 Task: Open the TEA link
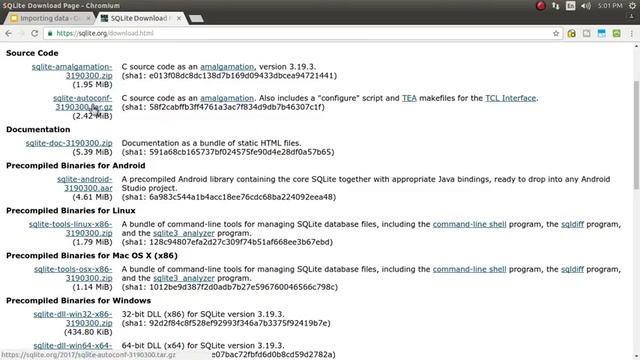(409, 98)
